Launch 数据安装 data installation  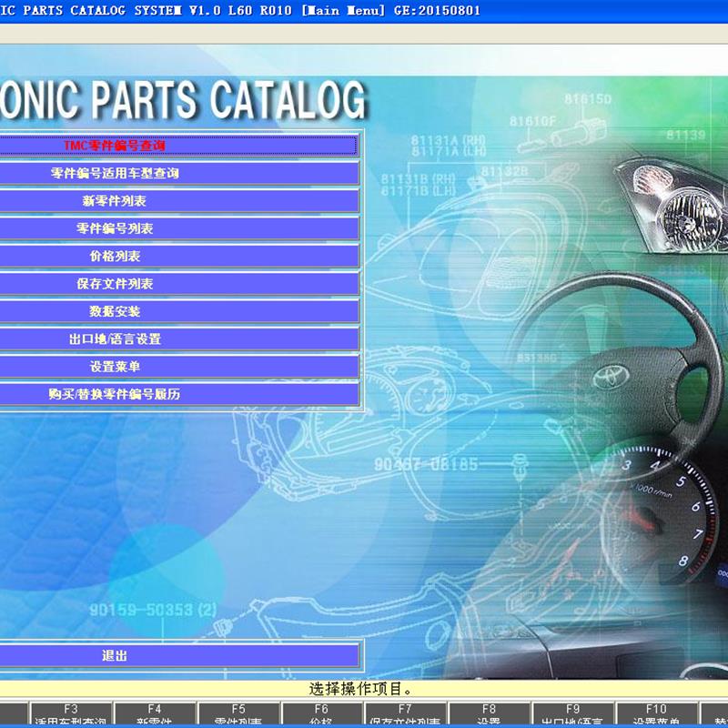click(x=178, y=311)
